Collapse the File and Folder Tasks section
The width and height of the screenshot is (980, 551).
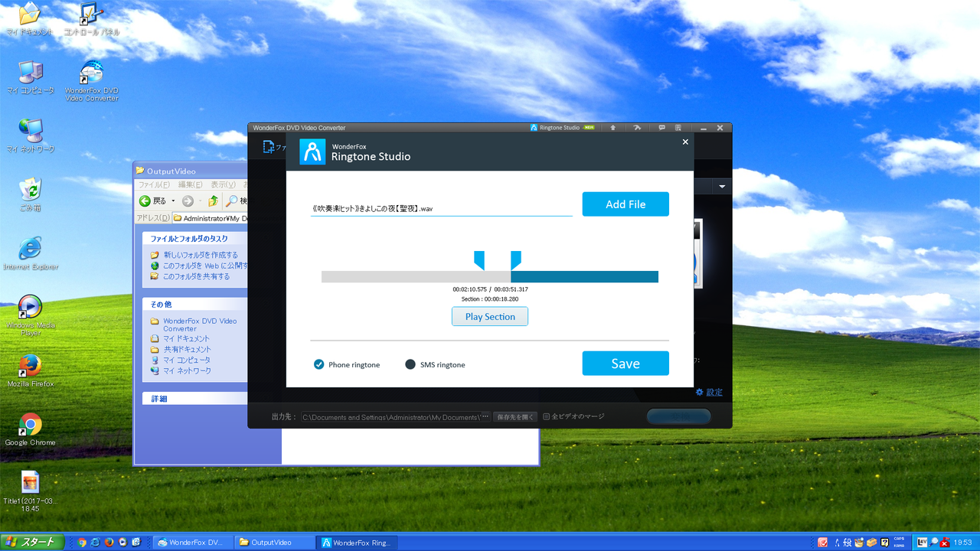(x=196, y=239)
